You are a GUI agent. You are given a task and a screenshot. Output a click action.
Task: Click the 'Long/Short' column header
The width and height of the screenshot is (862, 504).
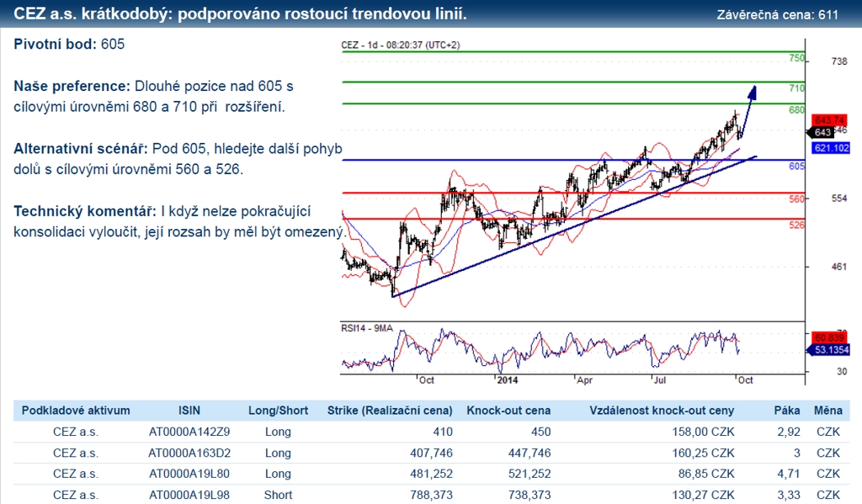[x=278, y=411]
